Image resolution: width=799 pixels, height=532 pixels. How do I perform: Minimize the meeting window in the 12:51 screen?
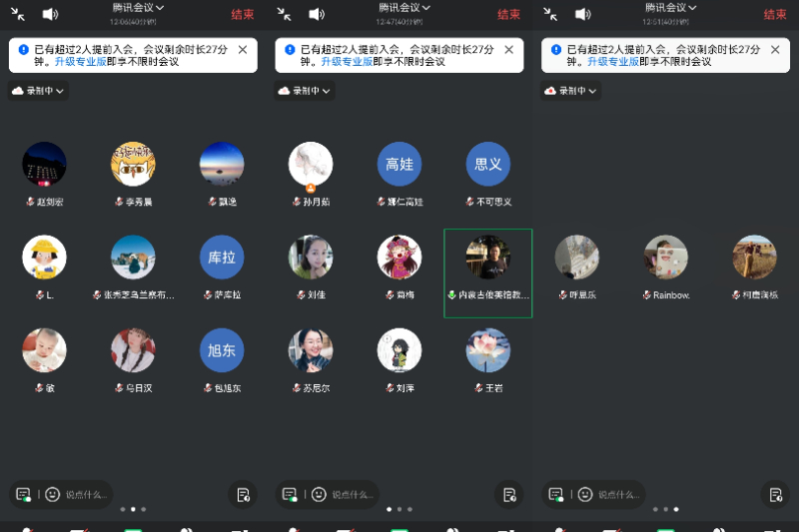(x=550, y=14)
